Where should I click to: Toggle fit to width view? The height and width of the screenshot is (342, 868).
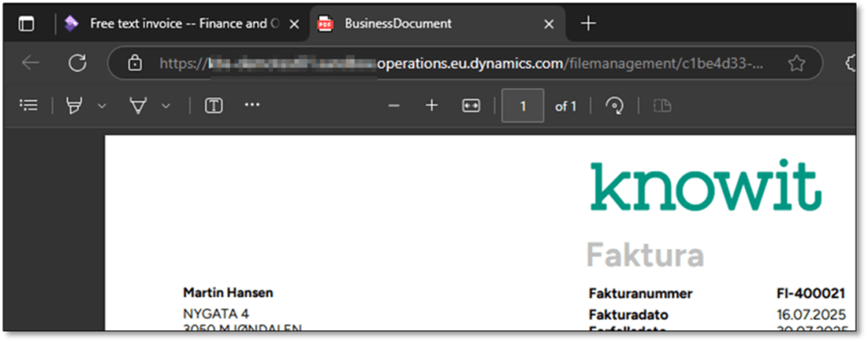471,105
